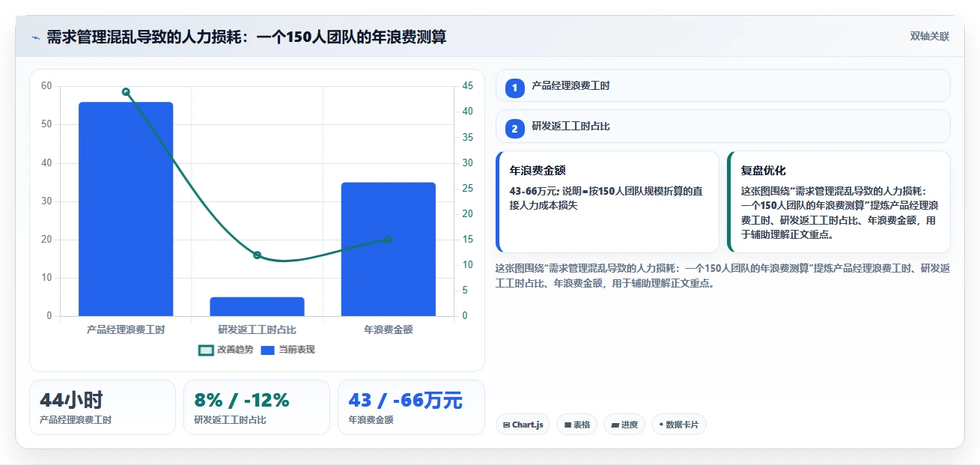Toggle the 当前表现 legend entry
This screenshot has height=465, width=980.
[287, 350]
